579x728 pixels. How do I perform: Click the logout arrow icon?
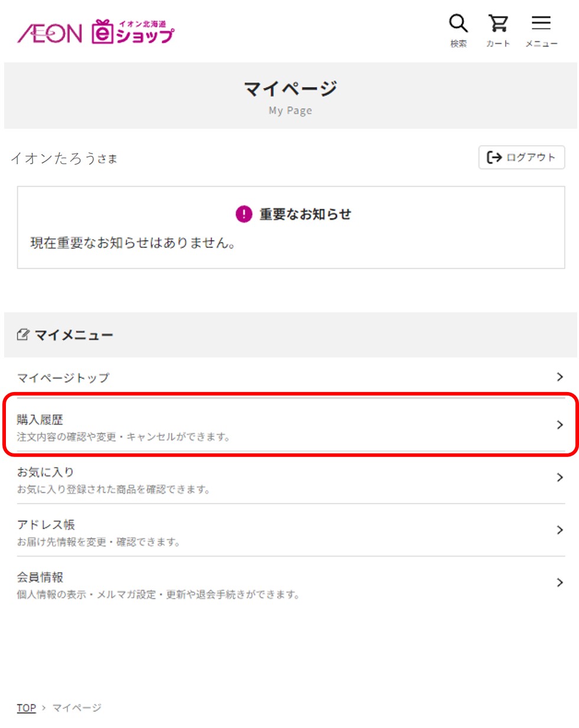[494, 157]
